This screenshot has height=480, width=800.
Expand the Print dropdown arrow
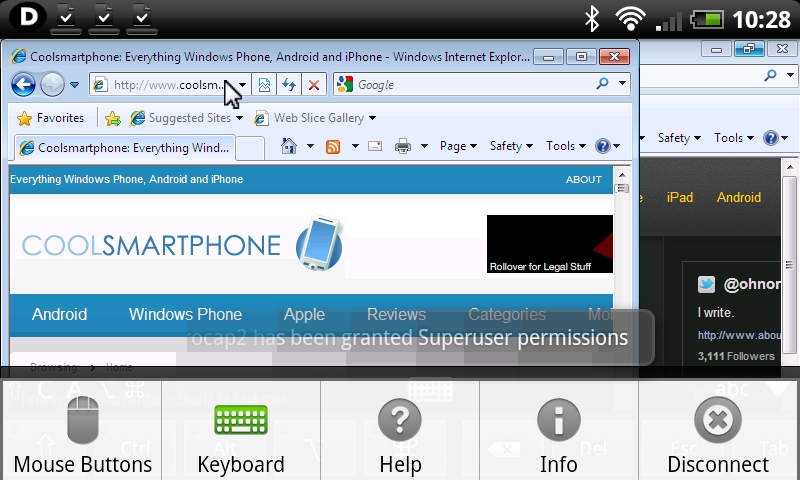click(424, 146)
